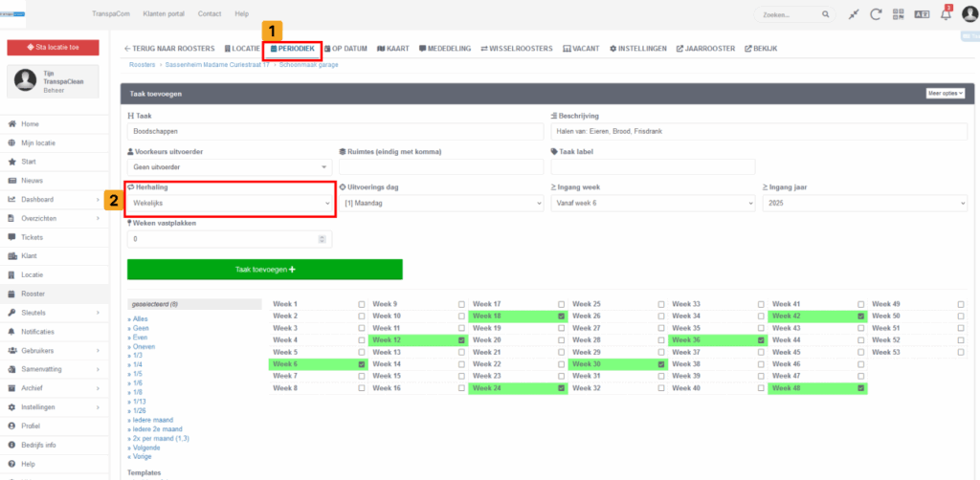The image size is (980, 480).
Task: Open the user avatar in top-right corner
Action: [970, 13]
